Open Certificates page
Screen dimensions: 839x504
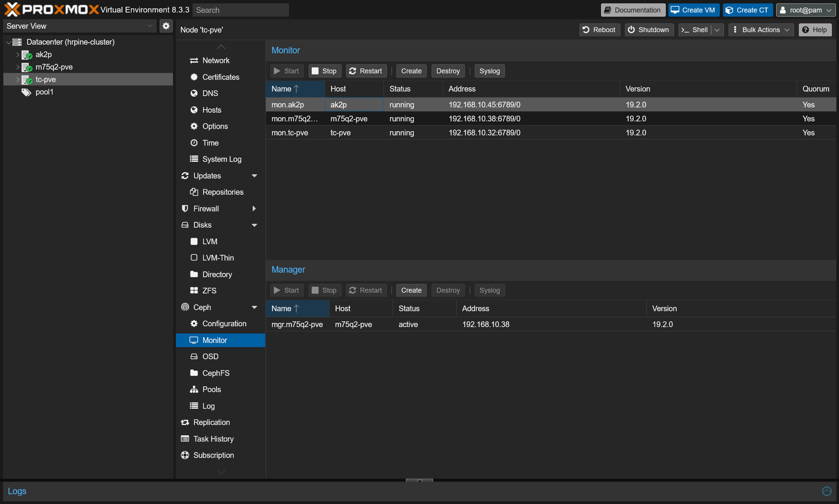coord(221,77)
